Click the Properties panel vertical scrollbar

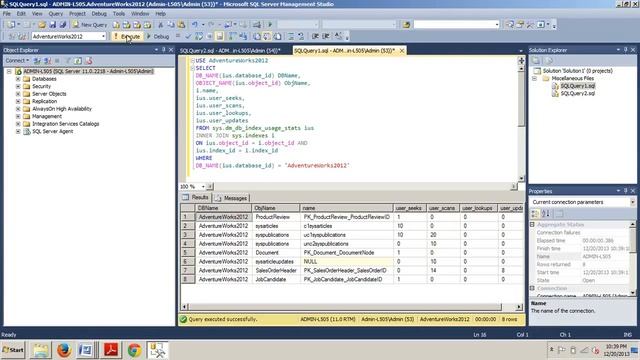[x=633, y=240]
